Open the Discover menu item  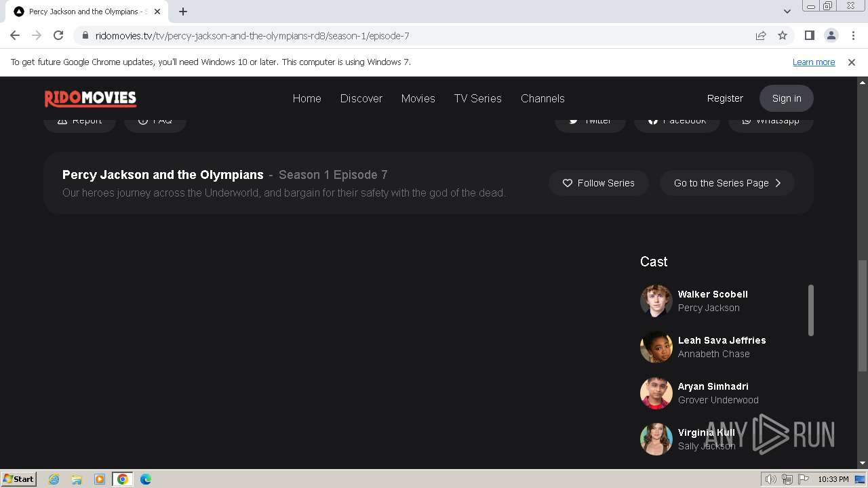click(361, 98)
